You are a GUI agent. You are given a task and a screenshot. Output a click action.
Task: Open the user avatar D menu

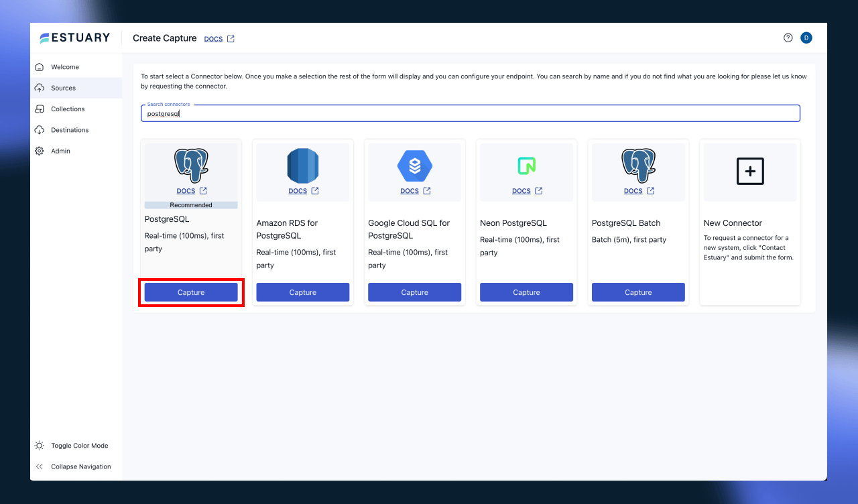[806, 38]
